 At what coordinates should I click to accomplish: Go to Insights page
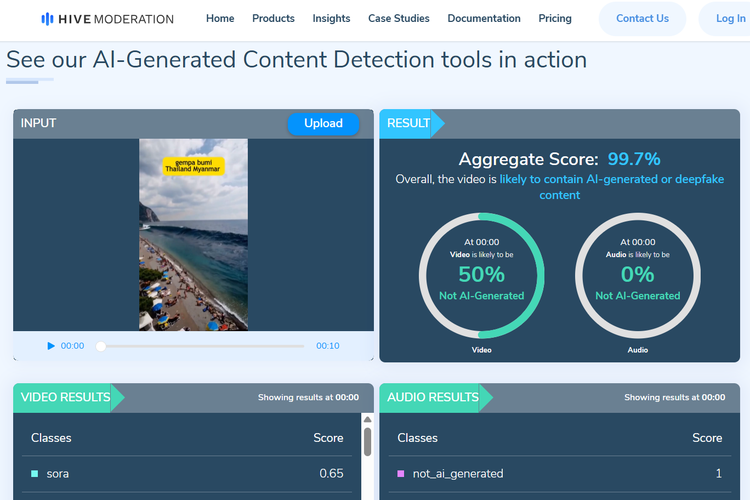click(331, 18)
